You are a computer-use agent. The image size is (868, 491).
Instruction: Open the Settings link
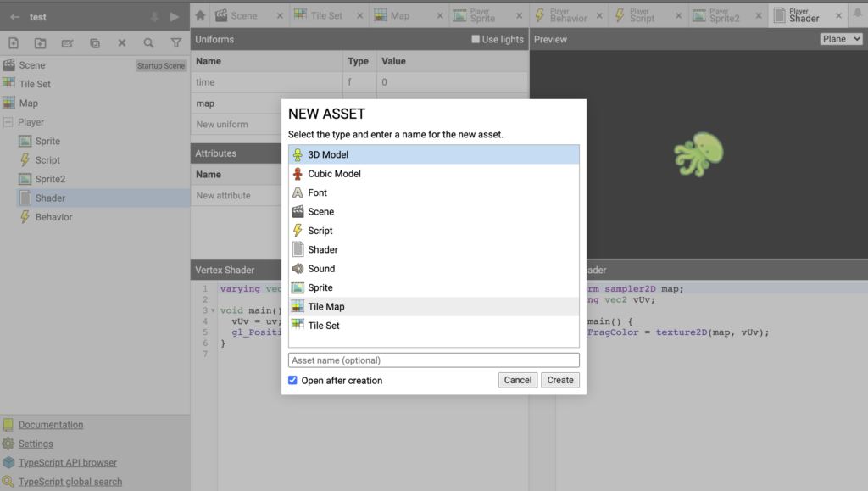click(x=36, y=444)
